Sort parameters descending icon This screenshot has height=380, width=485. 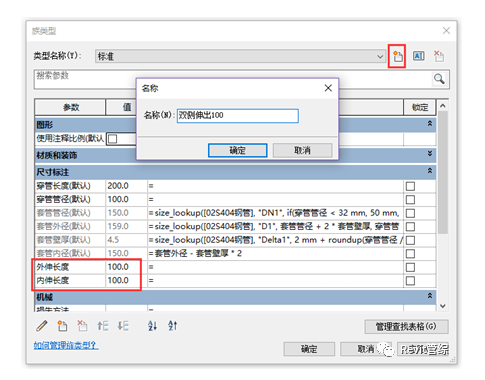[173, 326]
